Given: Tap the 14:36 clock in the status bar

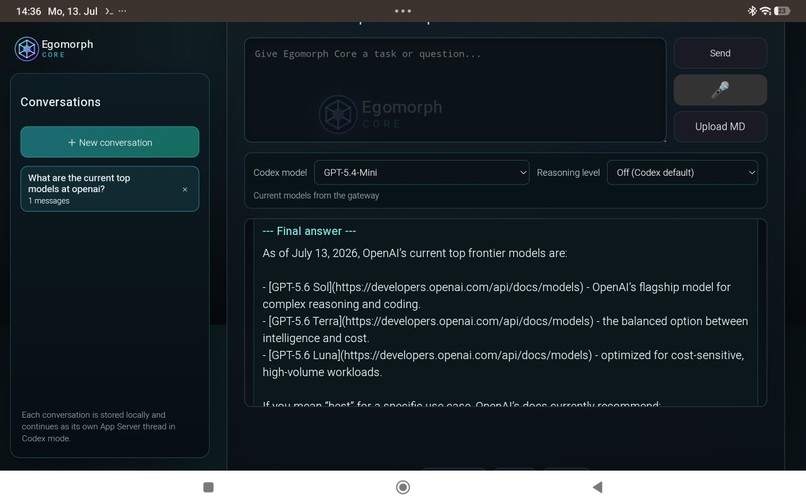Looking at the screenshot, I should [28, 11].
